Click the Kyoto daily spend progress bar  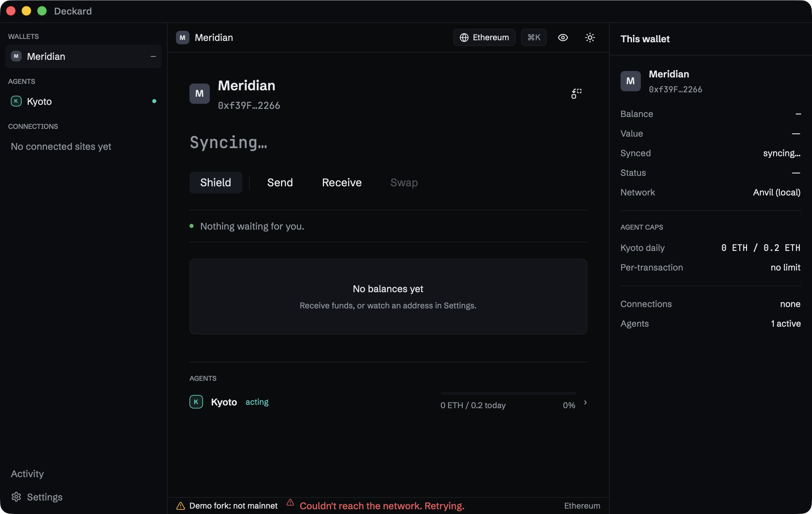coord(508,393)
